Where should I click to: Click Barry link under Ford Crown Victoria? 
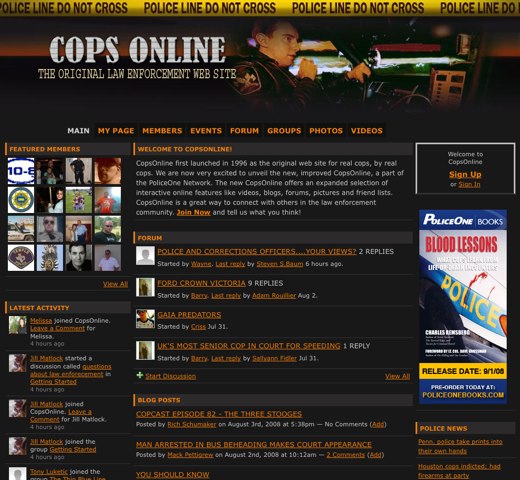[199, 296]
